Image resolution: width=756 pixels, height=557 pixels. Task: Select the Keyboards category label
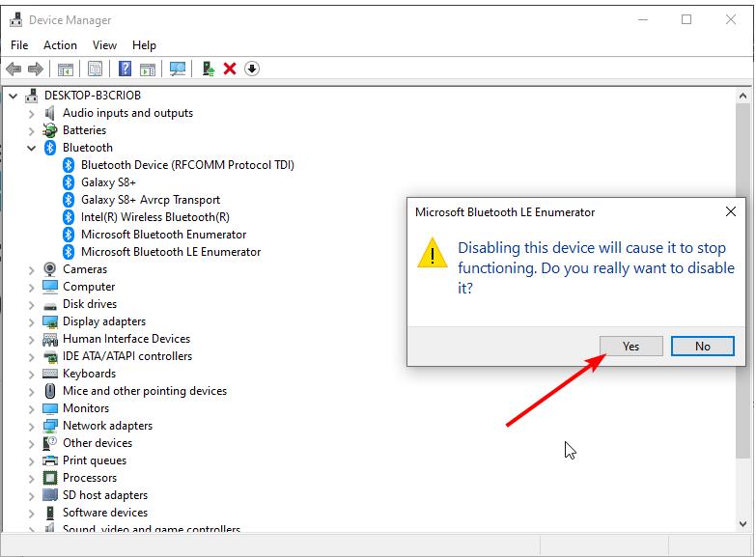pos(89,374)
